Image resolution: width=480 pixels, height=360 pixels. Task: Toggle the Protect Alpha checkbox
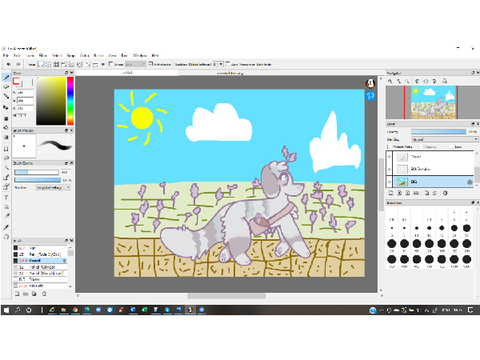tap(389, 147)
